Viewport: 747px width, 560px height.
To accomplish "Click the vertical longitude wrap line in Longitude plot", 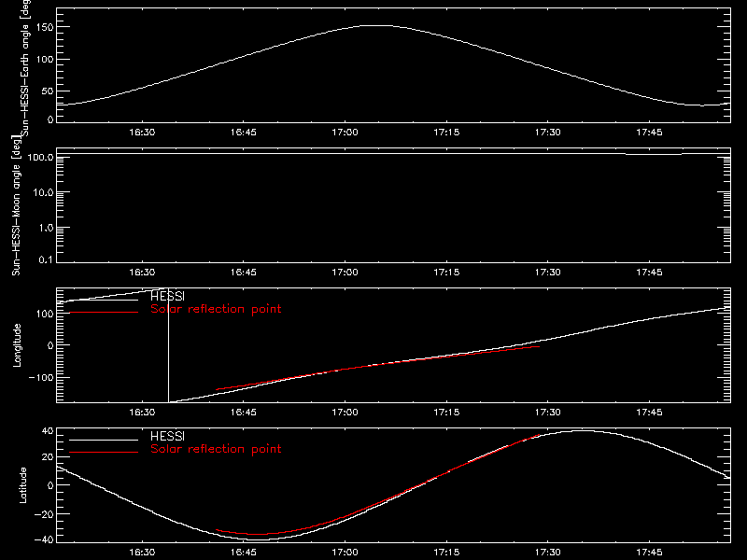I will tap(169, 345).
